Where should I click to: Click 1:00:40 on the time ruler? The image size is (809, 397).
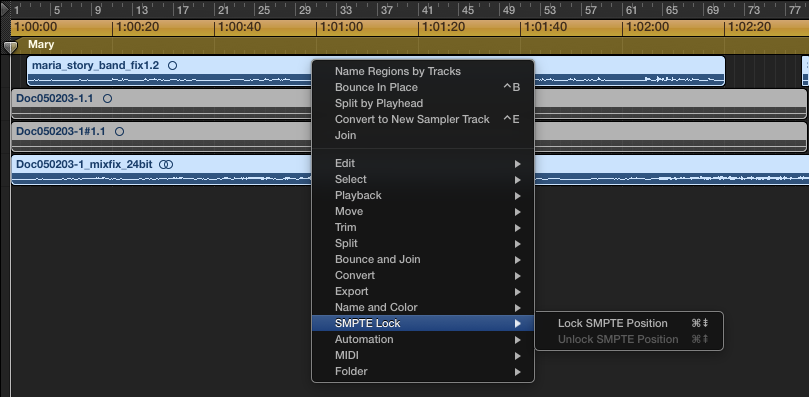point(240,27)
